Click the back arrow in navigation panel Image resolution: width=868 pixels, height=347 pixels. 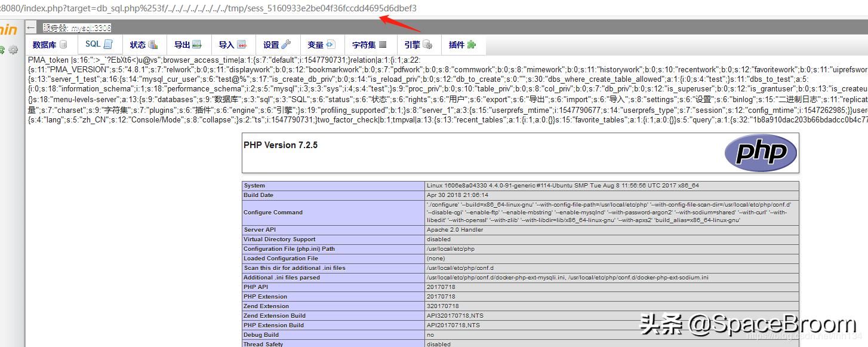click(31, 27)
